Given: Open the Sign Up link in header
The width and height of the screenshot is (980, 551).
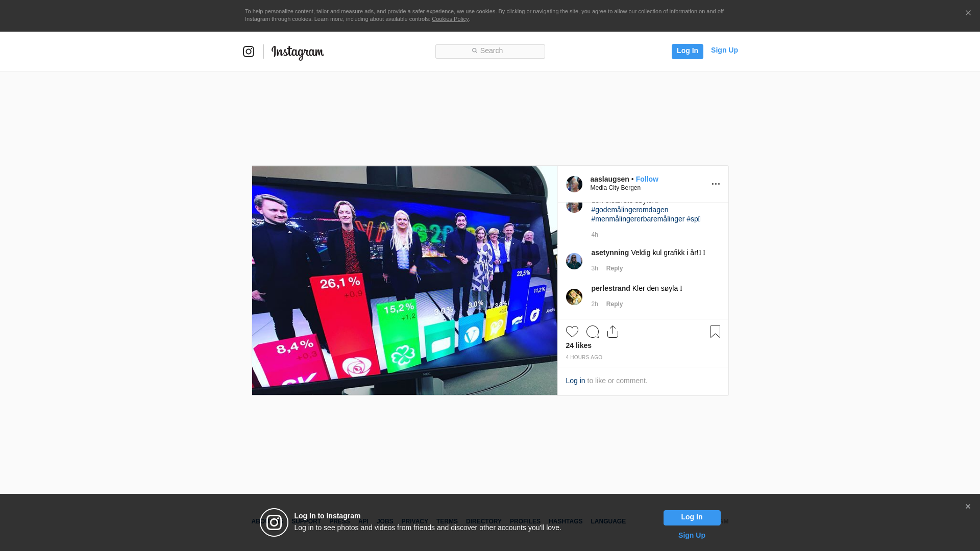Looking at the screenshot, I should click(724, 50).
